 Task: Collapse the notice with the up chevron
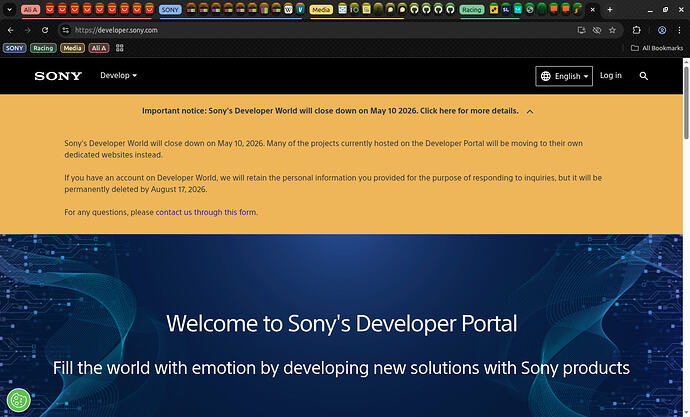click(530, 111)
